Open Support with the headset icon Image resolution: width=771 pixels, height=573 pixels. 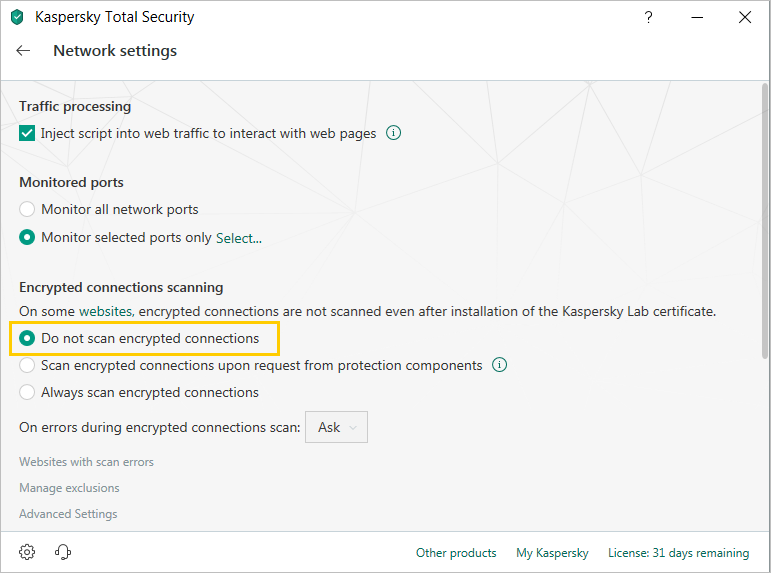tap(63, 552)
